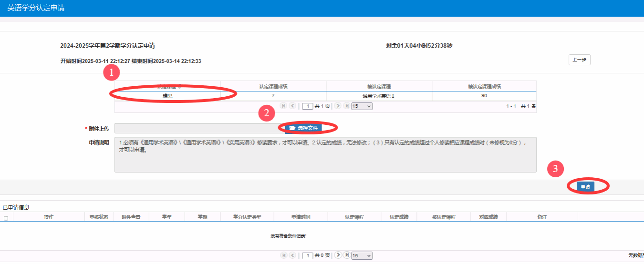This screenshot has height=264, width=644.
Task: Go to next page in upper table pager
Action: coord(338,106)
